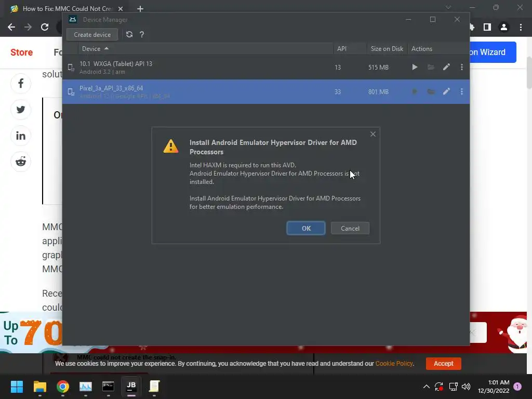Close the hypervisor install dialog
Screen dimensions: 532x399
373,134
